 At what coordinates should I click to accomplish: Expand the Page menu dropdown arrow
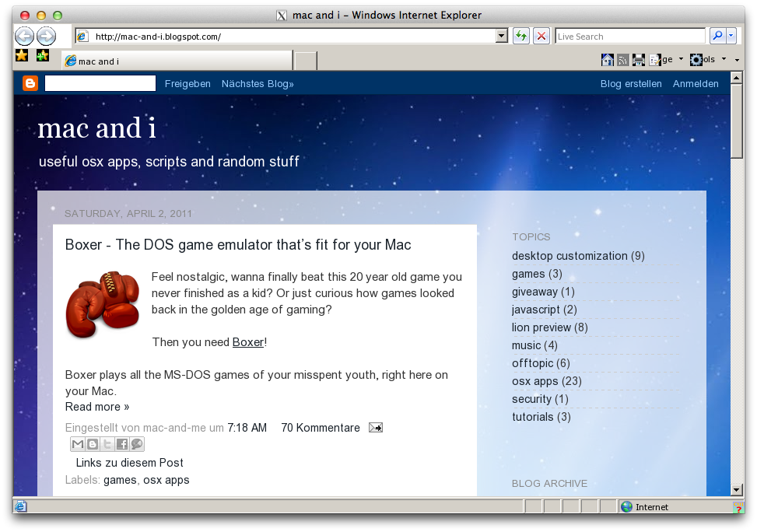pyautogui.click(x=682, y=59)
